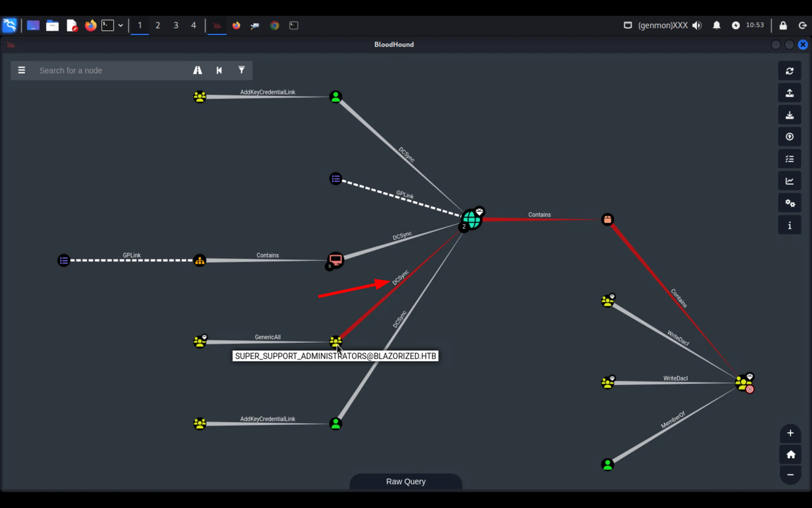Select the target group node with bullseye
The width and height of the screenshot is (812, 508).
(x=743, y=383)
